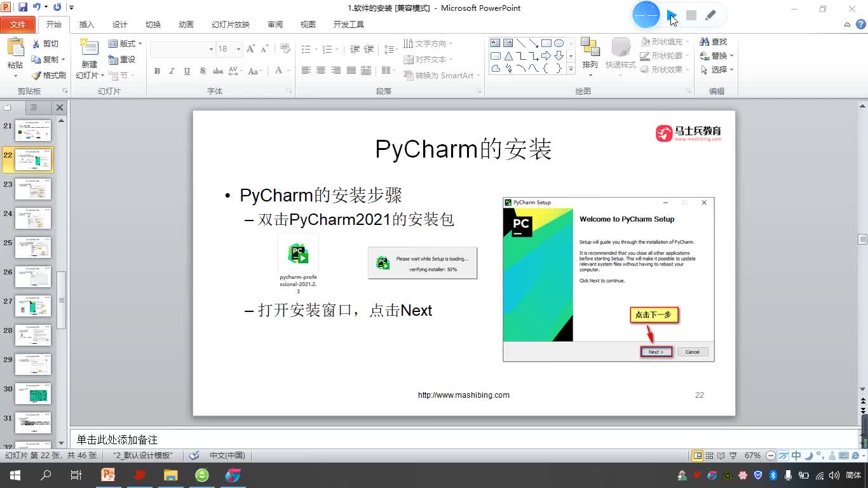
Task: Pick the text box shape in gallery
Action: (495, 43)
